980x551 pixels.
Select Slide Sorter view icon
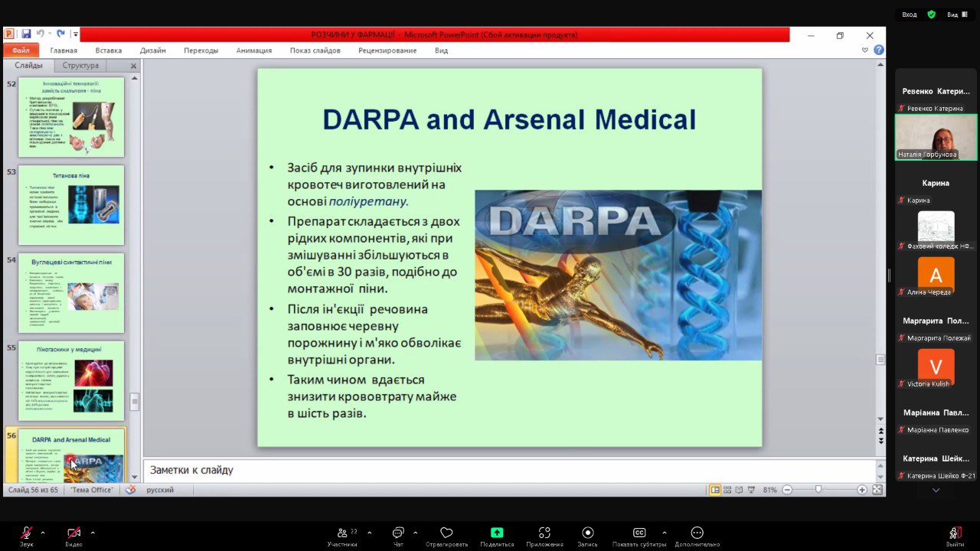pos(727,490)
